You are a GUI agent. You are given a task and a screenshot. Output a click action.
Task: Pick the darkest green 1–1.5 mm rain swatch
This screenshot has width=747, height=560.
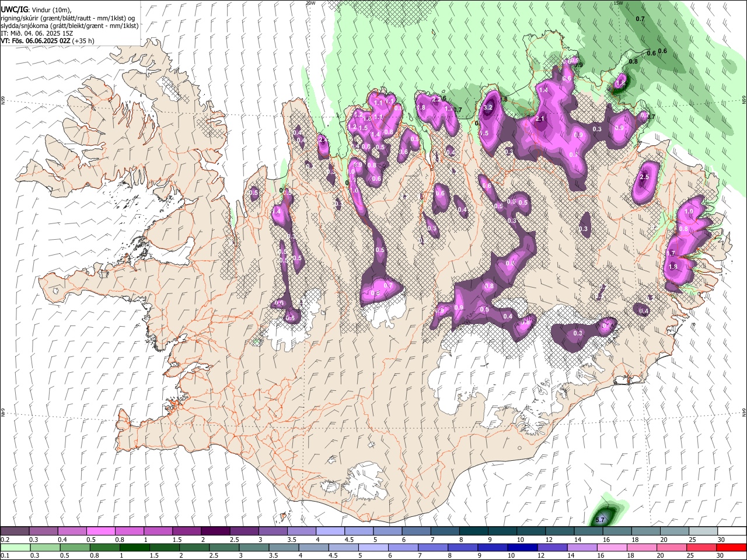point(134,547)
